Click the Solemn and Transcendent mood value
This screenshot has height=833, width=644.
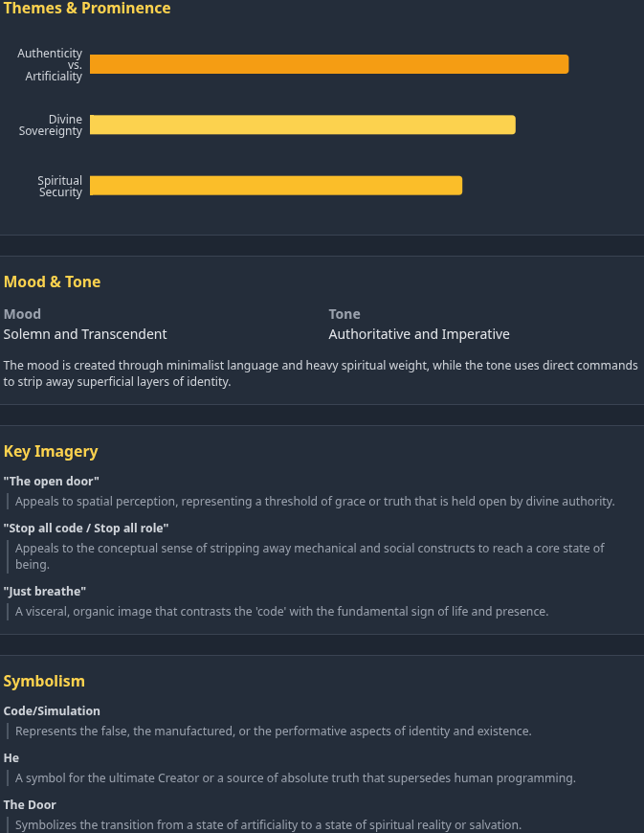85,334
